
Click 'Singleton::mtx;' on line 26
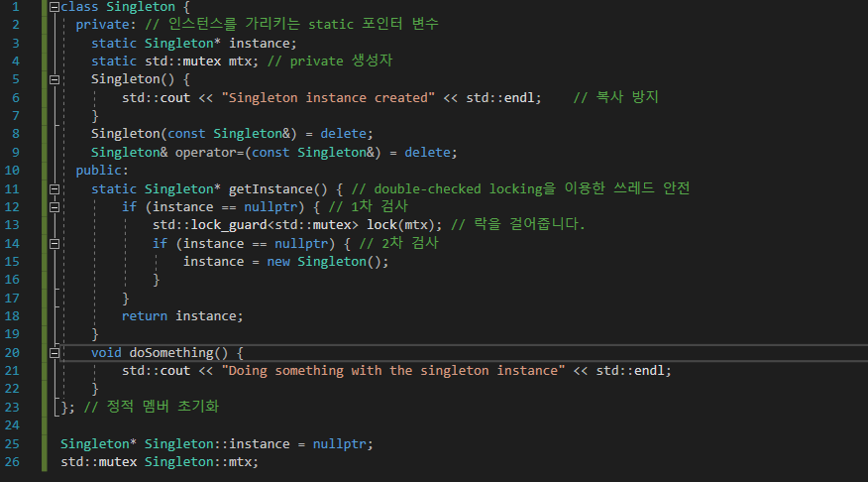tap(201, 462)
